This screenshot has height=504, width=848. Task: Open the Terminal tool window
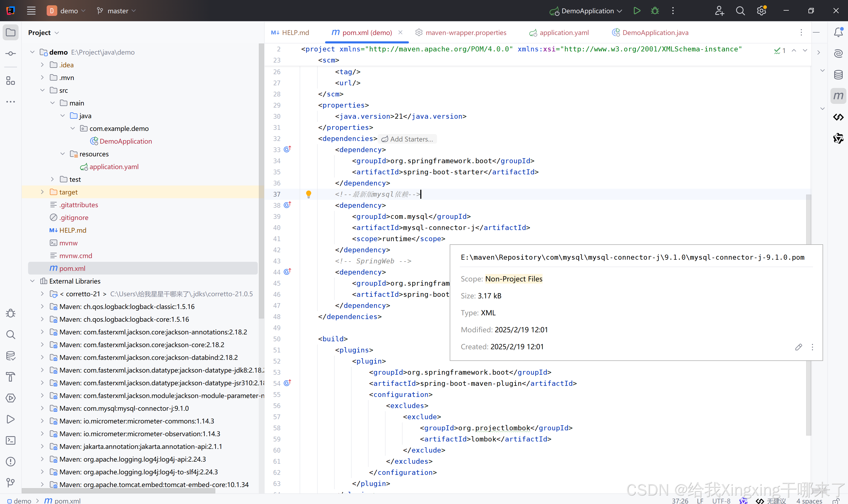point(11,440)
